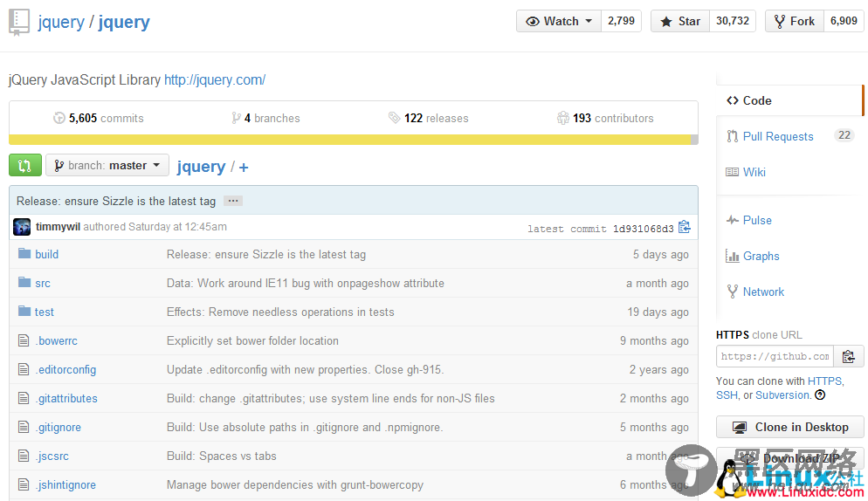Open the Wiki tab
The image size is (868, 501).
point(754,172)
